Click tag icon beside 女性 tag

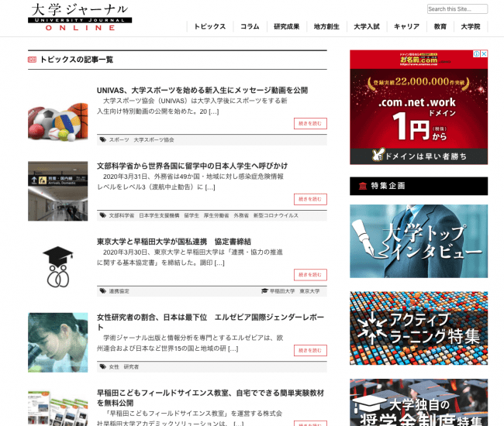103,366
